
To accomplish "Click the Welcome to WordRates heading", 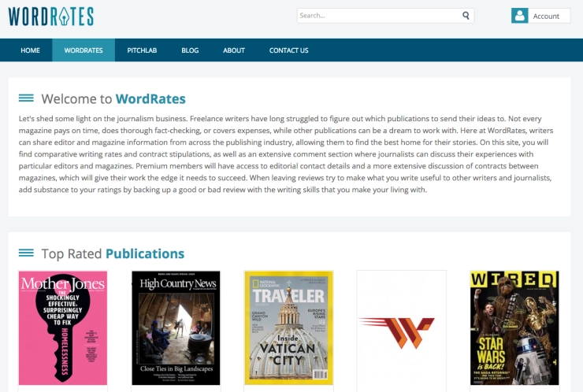I will (113, 99).
